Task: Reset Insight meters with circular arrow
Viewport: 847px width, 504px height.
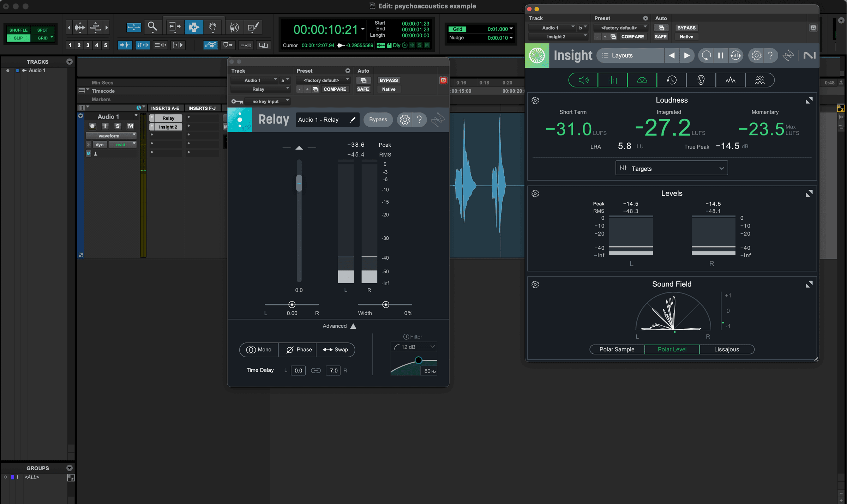Action: point(706,55)
